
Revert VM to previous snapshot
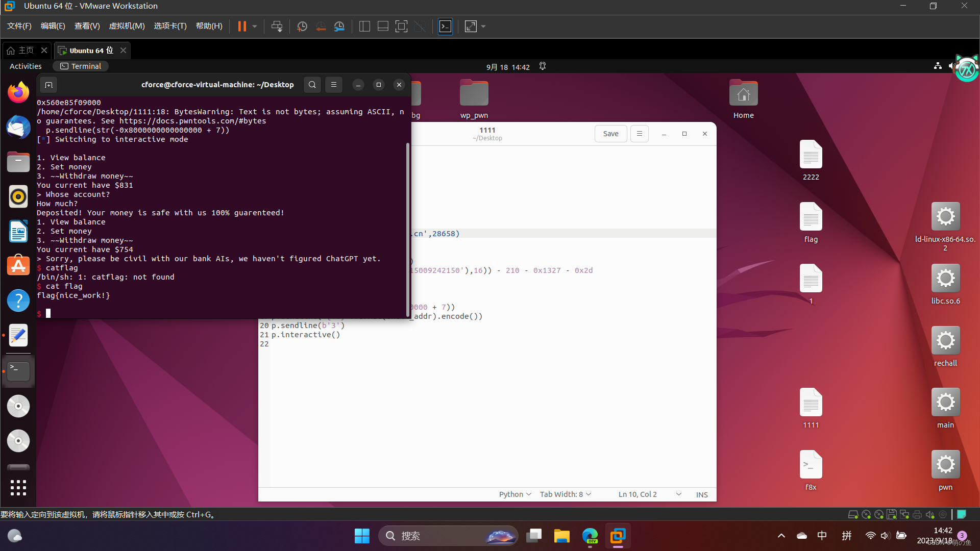point(321,26)
